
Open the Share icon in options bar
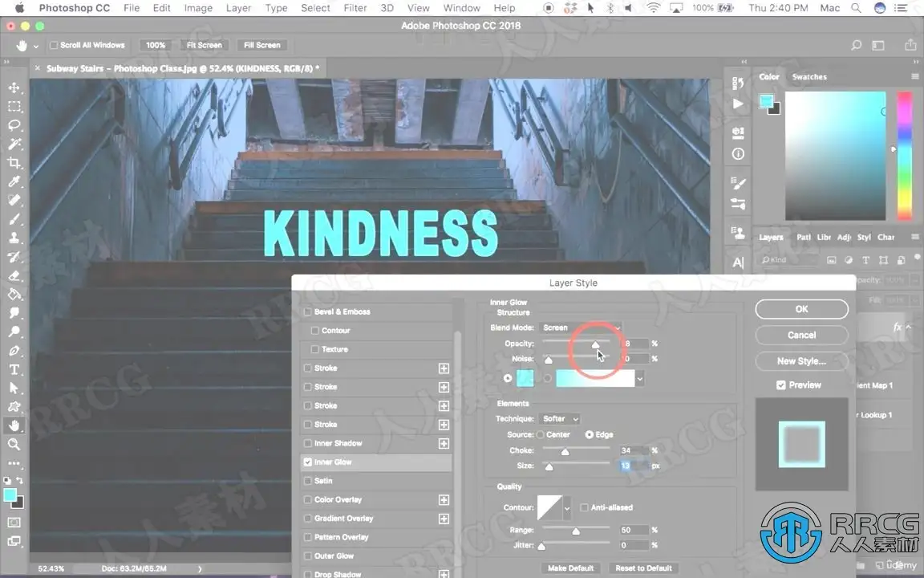point(910,45)
